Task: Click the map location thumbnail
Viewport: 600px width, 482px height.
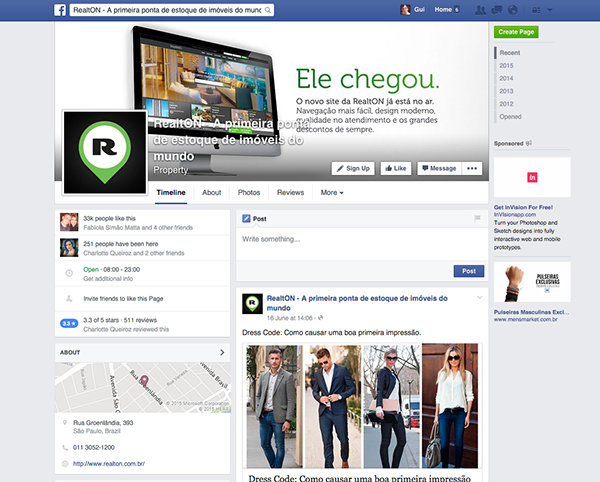Action: (142, 388)
